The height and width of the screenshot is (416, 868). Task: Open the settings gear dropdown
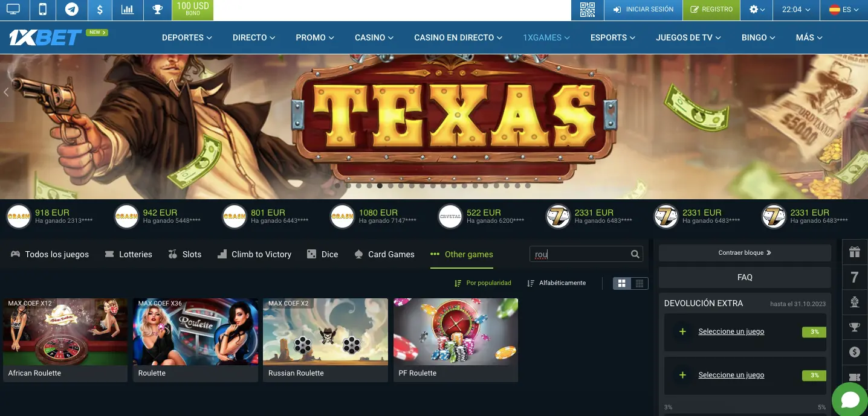coord(757,10)
